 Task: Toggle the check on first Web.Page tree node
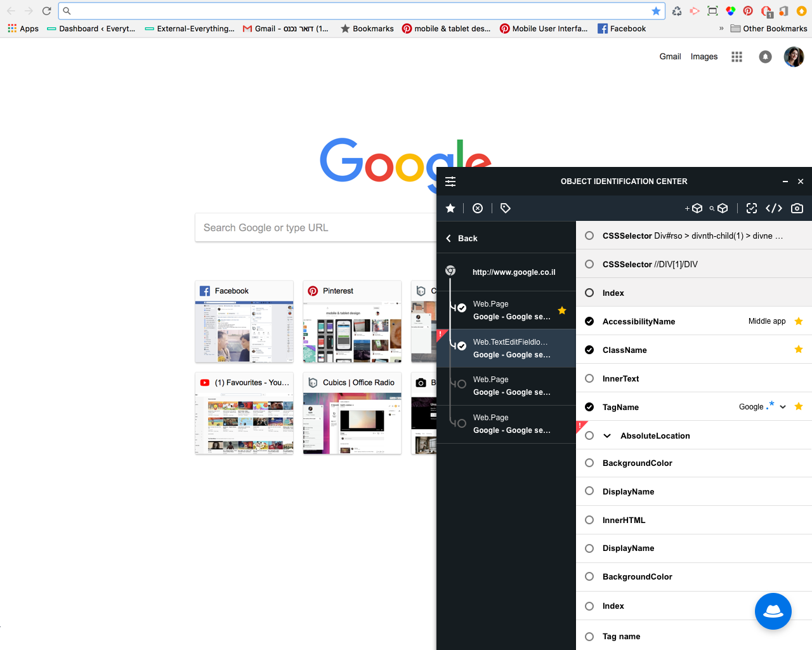click(x=462, y=308)
